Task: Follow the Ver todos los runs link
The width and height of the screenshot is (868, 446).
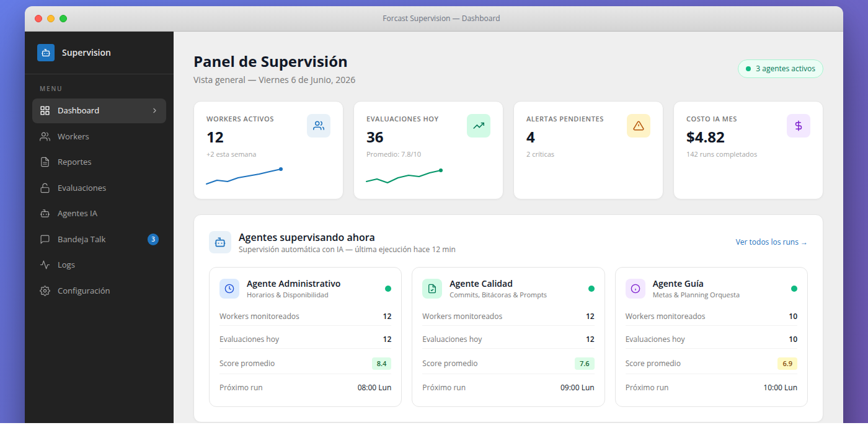Action: tap(771, 242)
